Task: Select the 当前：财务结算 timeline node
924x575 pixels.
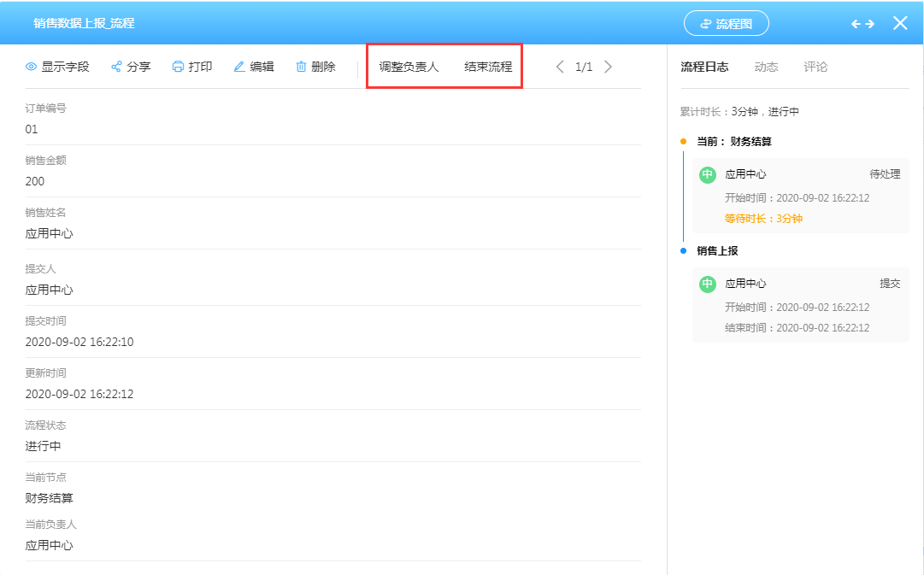Action: click(733, 142)
